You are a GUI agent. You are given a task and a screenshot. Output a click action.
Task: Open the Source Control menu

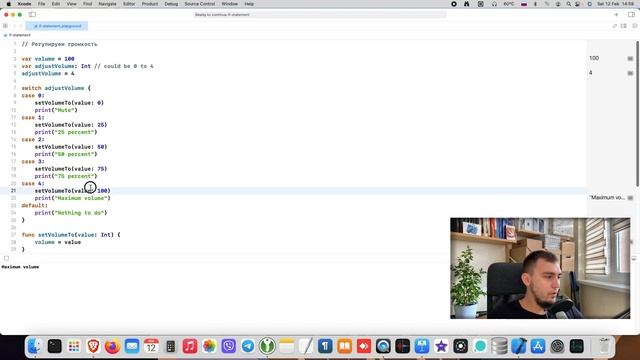click(x=200, y=4)
